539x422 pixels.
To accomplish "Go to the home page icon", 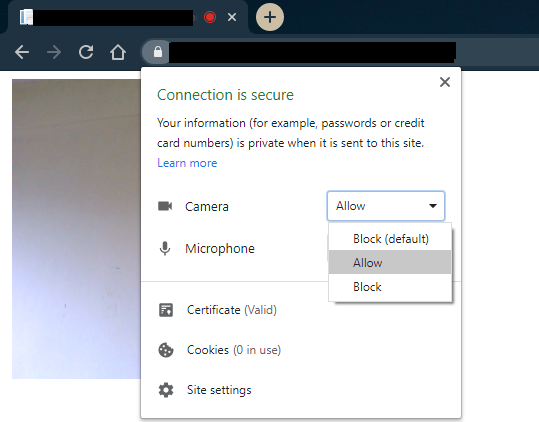I will tap(118, 52).
